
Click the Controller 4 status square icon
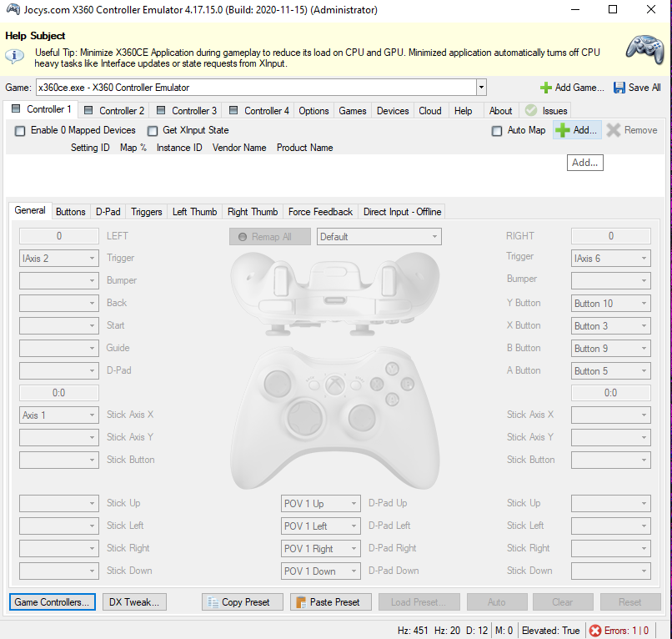pyautogui.click(x=233, y=110)
